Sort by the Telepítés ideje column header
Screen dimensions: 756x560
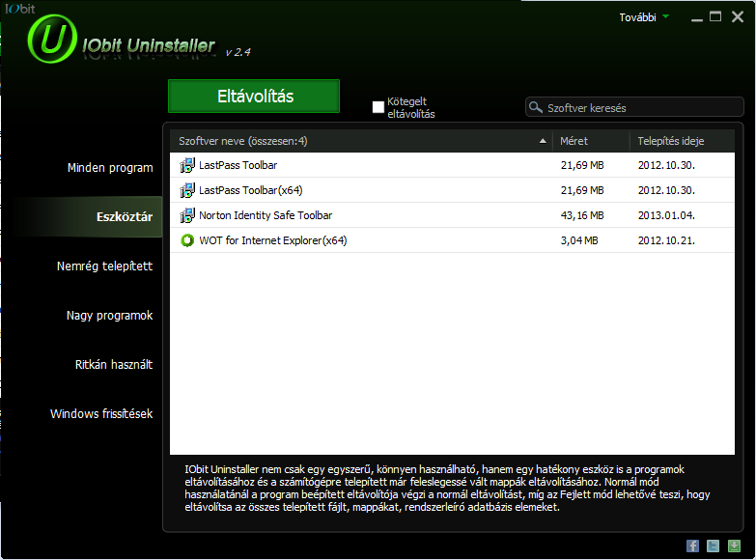coord(683,141)
